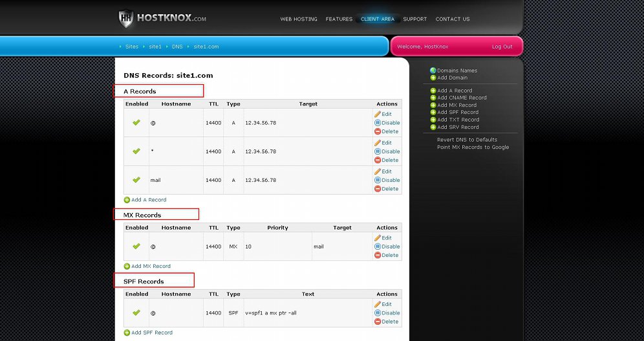Viewport: 644px width, 341px height.
Task: Click Add MX Record link in sidebar
Action: [456, 105]
